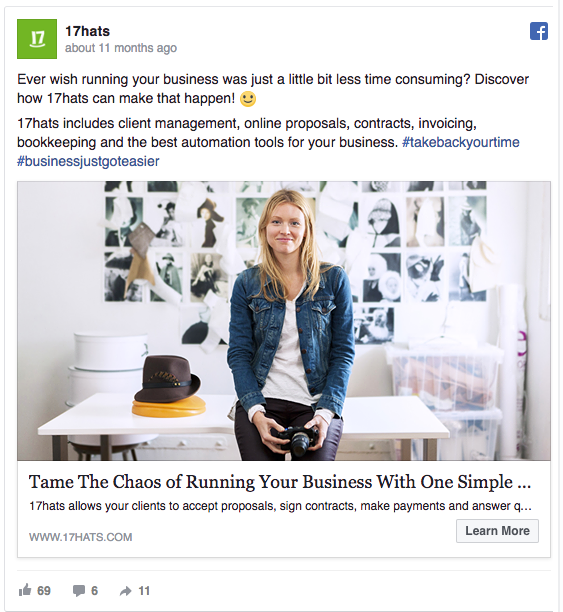
Task: Visit the WWW.17HATS.COM link
Action: click(80, 537)
